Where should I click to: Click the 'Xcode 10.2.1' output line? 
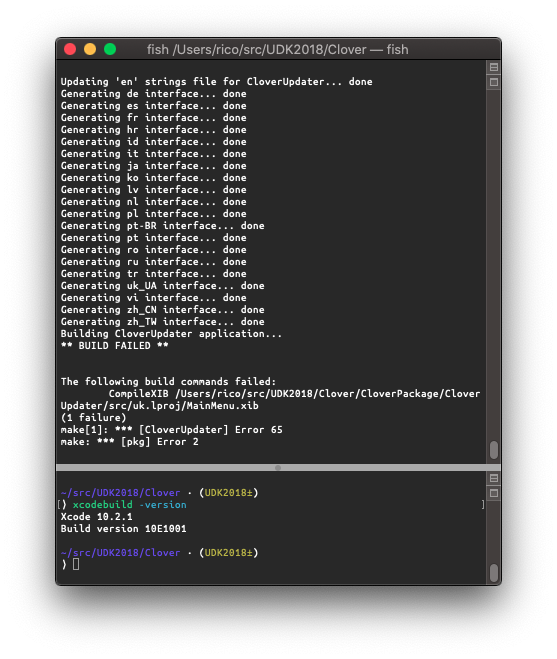click(x=97, y=517)
